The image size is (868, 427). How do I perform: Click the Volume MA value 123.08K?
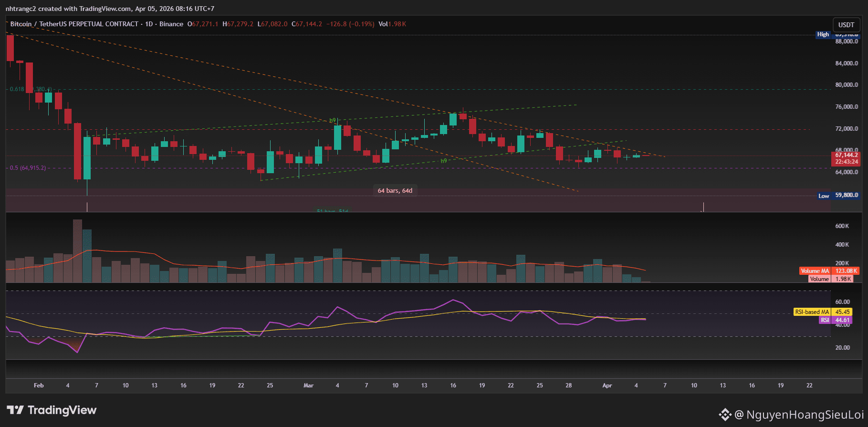tap(846, 271)
